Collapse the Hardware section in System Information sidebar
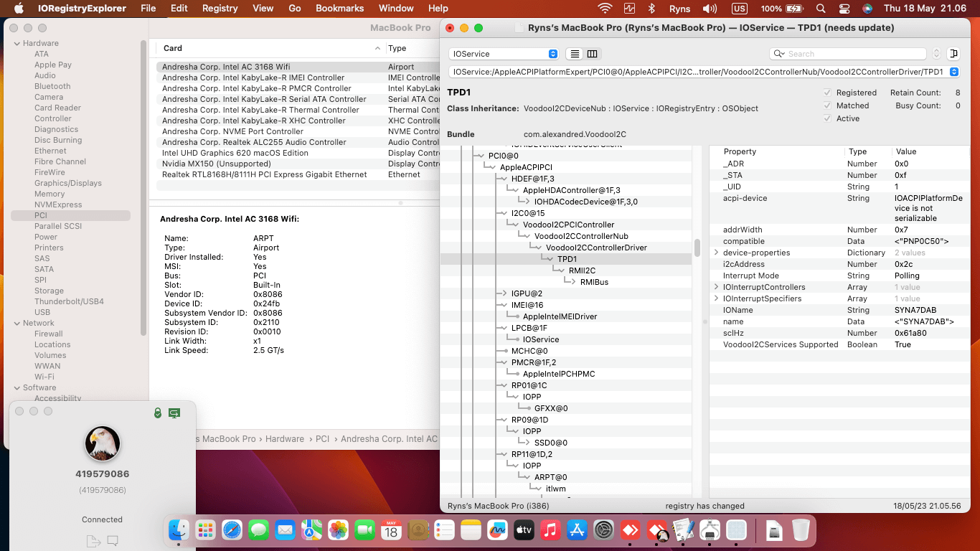Image resolution: width=980 pixels, height=551 pixels. click(x=17, y=43)
